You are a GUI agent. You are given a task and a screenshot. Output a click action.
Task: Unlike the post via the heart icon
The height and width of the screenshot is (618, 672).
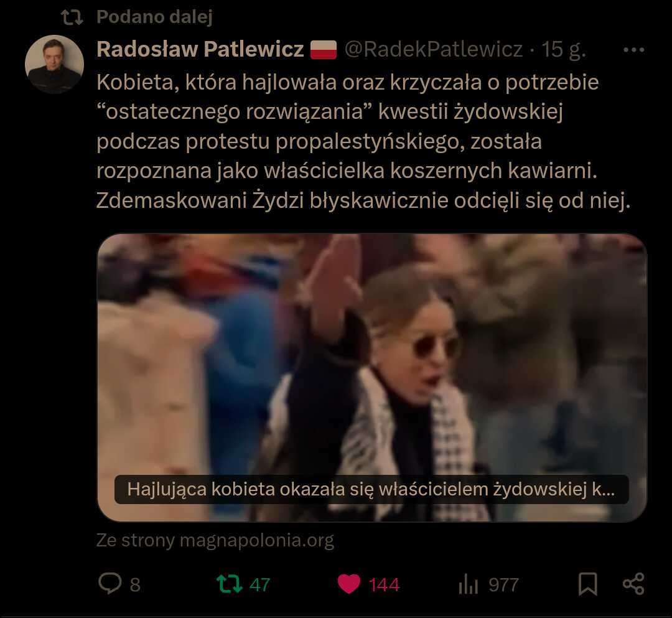[x=349, y=584]
